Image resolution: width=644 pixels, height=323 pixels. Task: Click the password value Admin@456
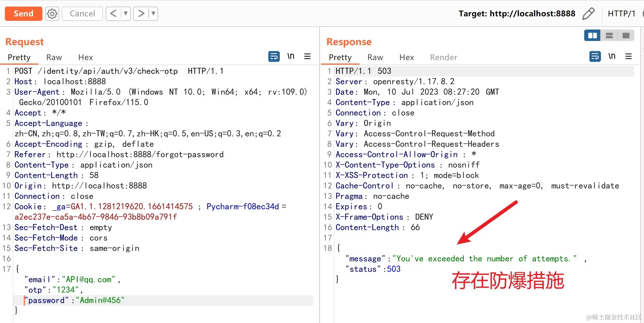point(100,300)
